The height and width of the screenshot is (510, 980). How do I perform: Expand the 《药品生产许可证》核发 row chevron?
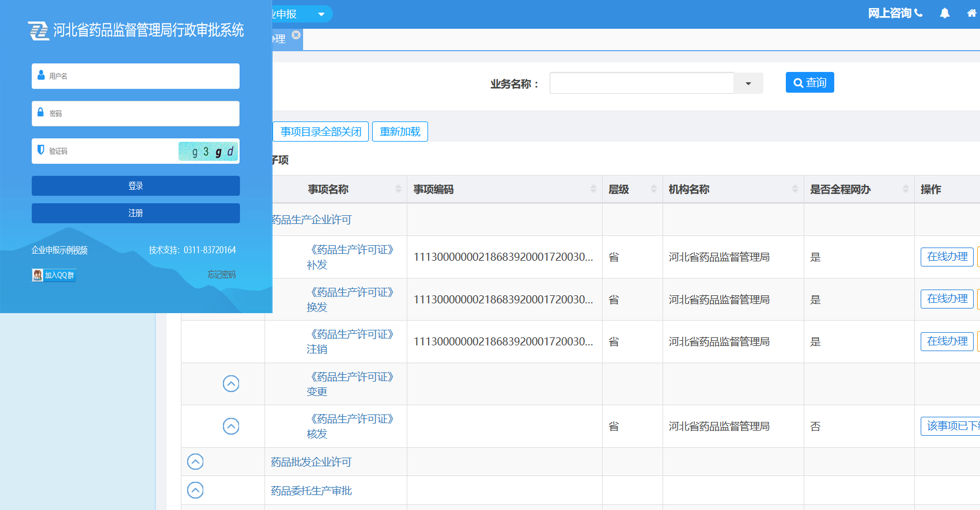point(231,426)
